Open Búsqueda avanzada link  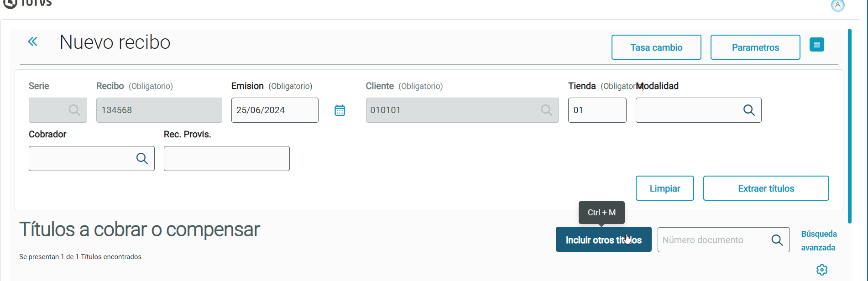click(x=819, y=240)
